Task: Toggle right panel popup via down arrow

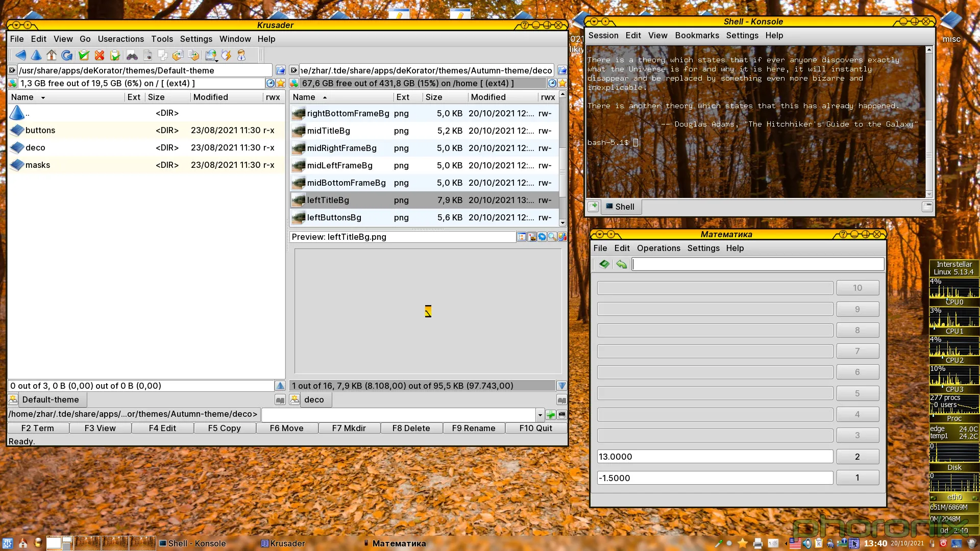Action: pyautogui.click(x=562, y=386)
